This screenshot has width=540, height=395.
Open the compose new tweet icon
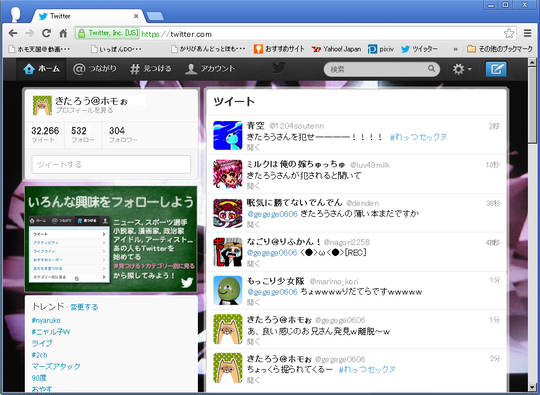click(496, 69)
